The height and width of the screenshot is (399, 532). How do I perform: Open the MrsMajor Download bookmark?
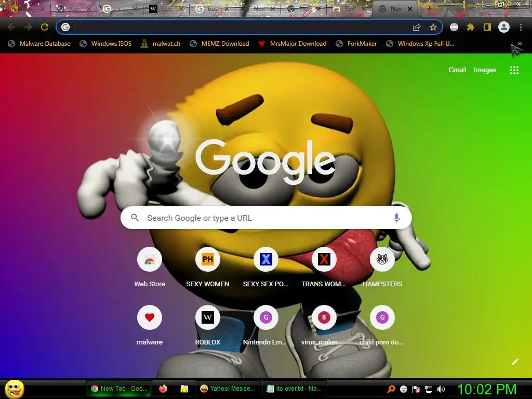pos(292,44)
